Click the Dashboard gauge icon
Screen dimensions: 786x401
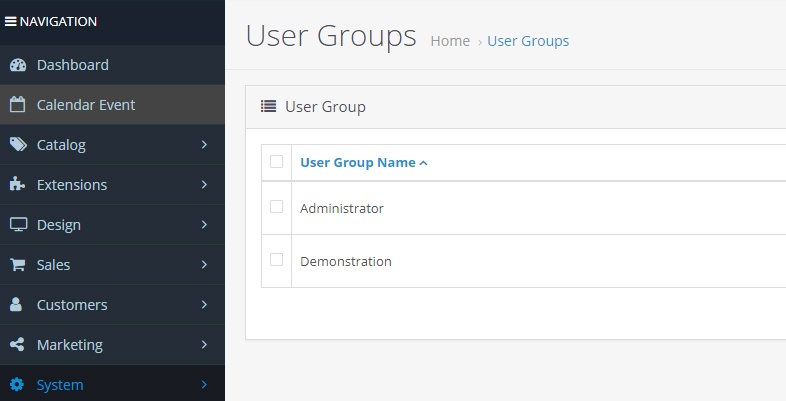17,65
